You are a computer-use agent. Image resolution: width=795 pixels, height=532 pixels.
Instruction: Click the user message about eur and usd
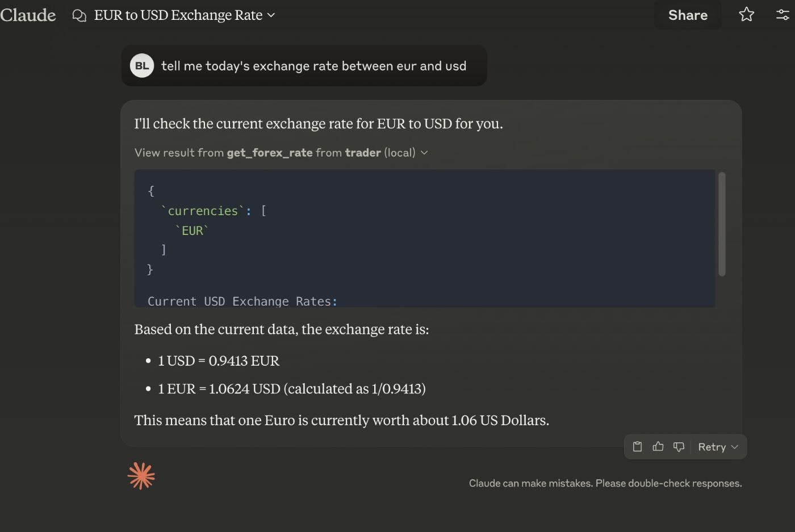tap(313, 66)
